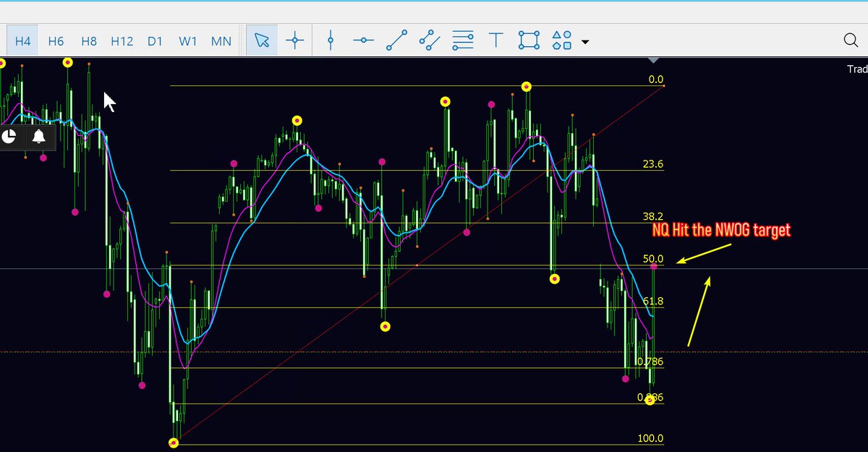Viewport: 868px width, 452px height.
Task: Activate the cursor pointer tool
Action: (x=261, y=40)
